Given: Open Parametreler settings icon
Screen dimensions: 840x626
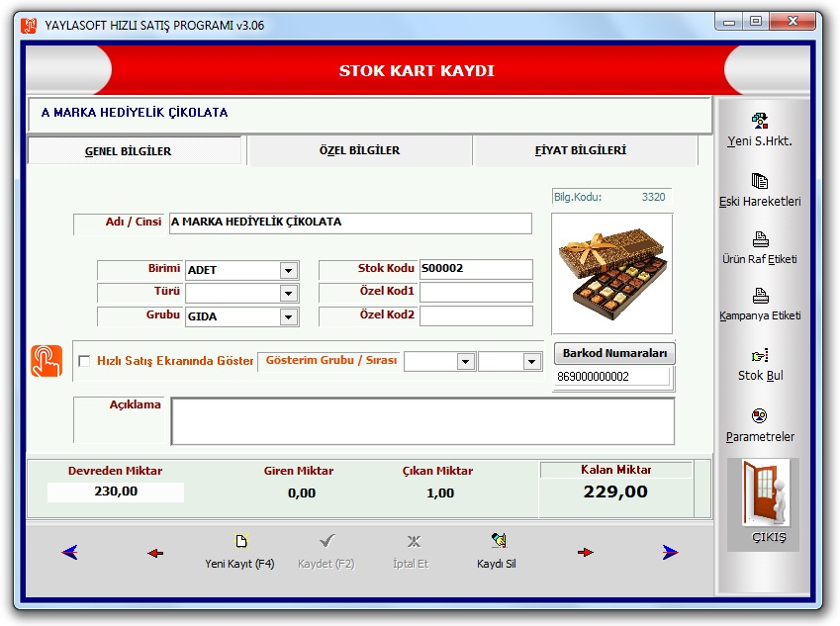Looking at the screenshot, I should [759, 415].
